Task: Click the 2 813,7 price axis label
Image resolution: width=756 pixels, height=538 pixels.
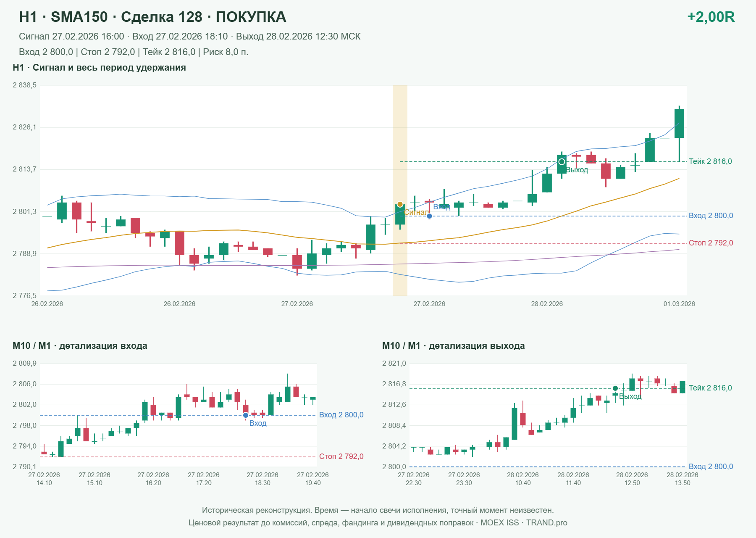Action: coord(24,169)
